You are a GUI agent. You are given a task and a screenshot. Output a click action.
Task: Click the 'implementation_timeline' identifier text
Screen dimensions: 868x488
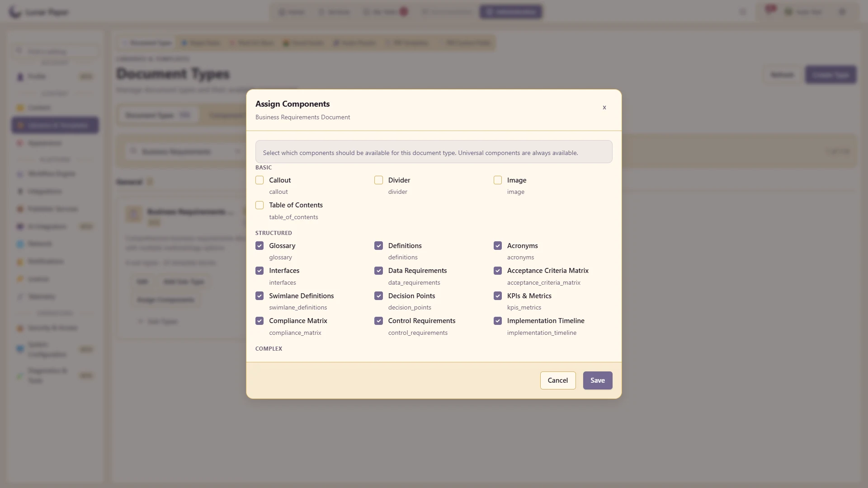[x=542, y=333]
